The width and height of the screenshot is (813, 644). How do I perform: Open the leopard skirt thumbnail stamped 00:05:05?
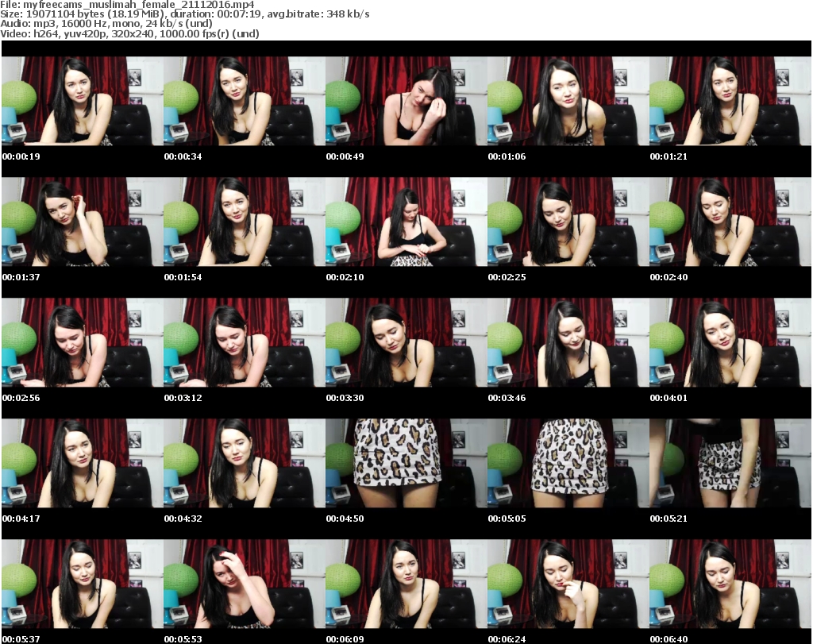pos(568,464)
